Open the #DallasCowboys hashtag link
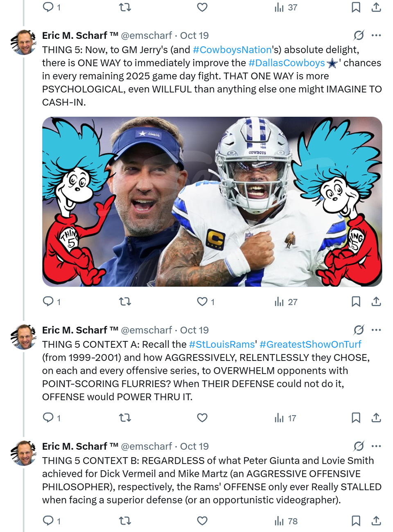393x532 pixels. pyautogui.click(x=287, y=63)
